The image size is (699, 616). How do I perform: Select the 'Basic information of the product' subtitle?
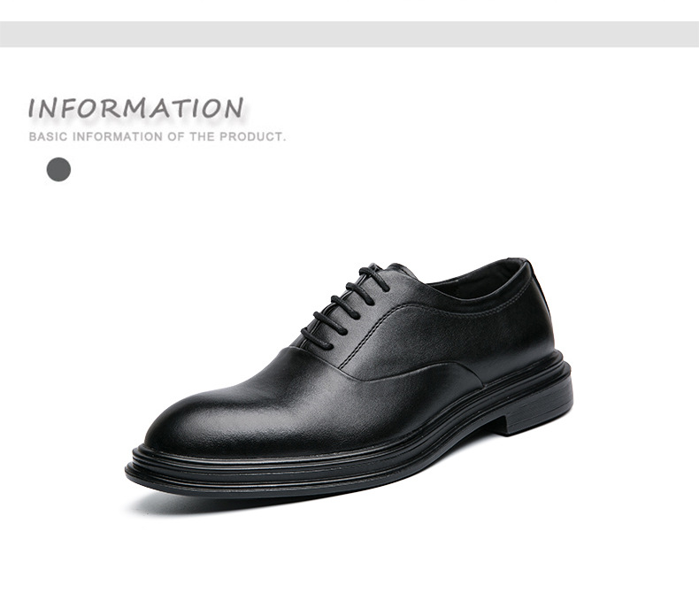[x=157, y=136]
